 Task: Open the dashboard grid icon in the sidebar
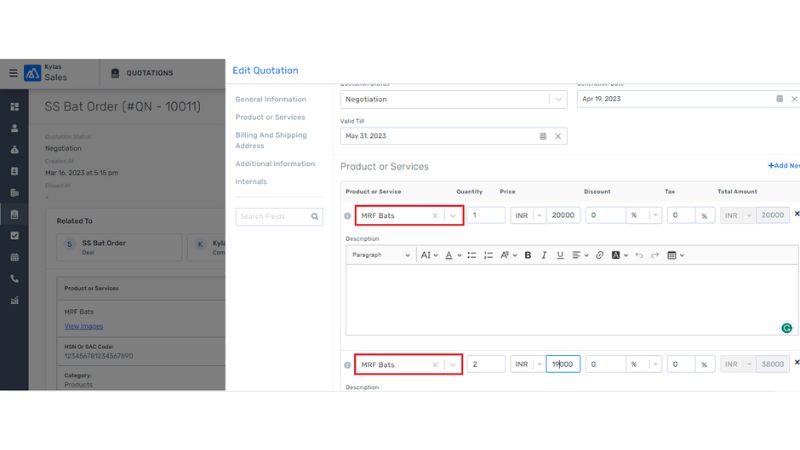pyautogui.click(x=14, y=107)
